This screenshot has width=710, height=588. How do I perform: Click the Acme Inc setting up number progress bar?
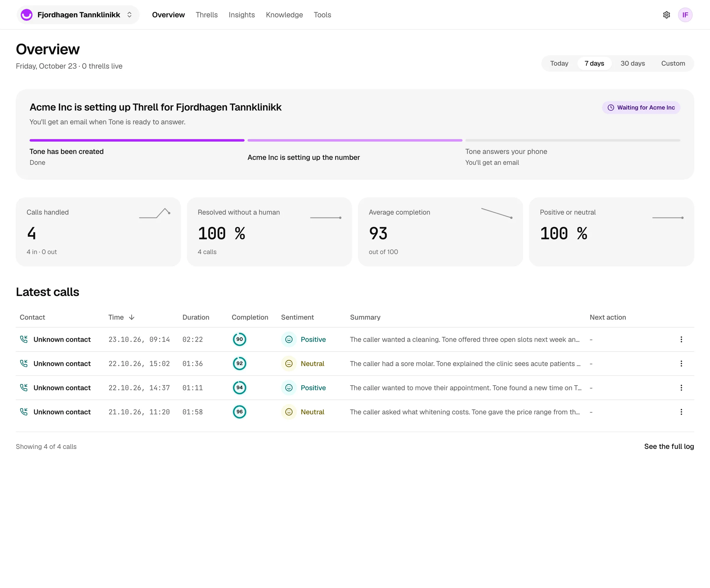355,140
